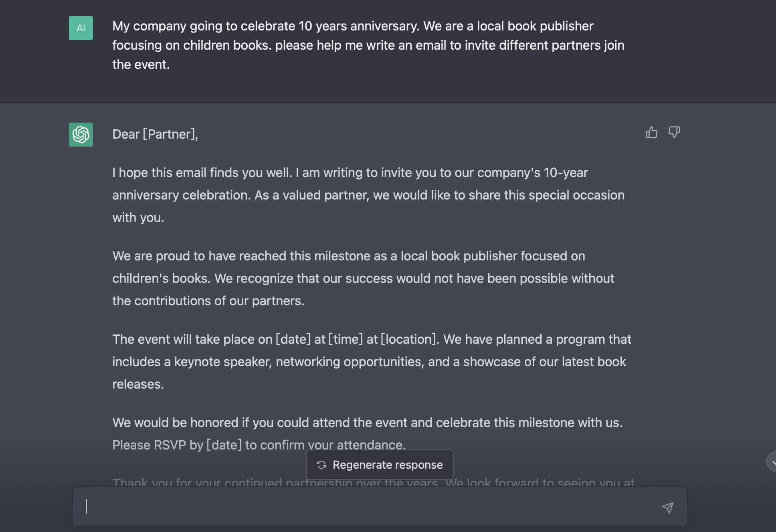Give the response a thumbs down
This screenshot has width=776, height=532.
pyautogui.click(x=674, y=133)
